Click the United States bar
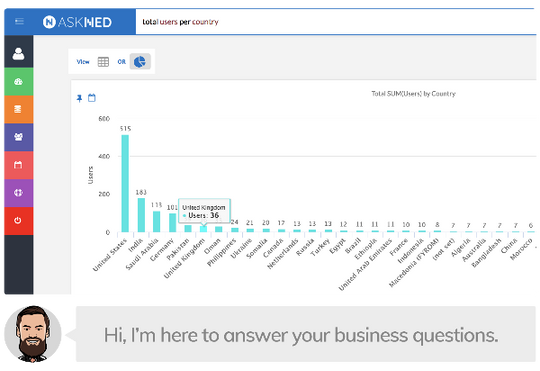 (125, 183)
